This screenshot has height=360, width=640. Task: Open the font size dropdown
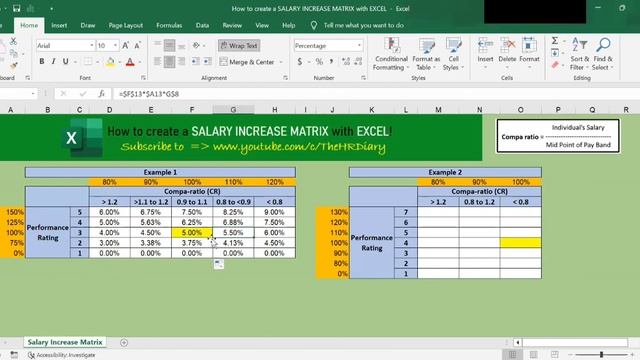pyautogui.click(x=116, y=45)
